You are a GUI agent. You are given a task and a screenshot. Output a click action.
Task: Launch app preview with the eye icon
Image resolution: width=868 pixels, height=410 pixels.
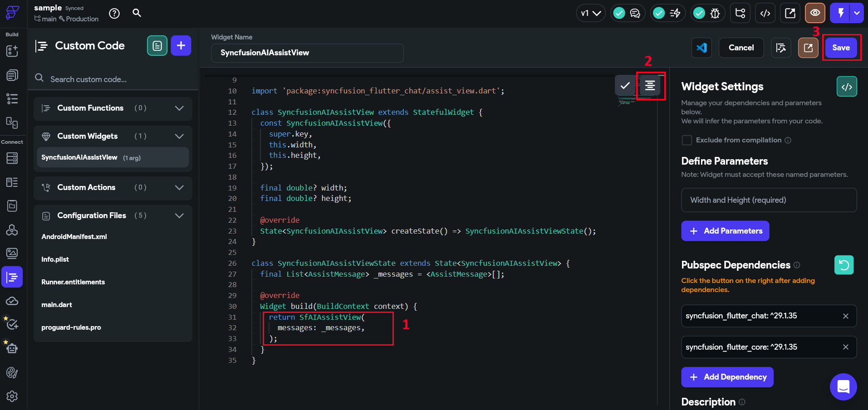point(815,13)
